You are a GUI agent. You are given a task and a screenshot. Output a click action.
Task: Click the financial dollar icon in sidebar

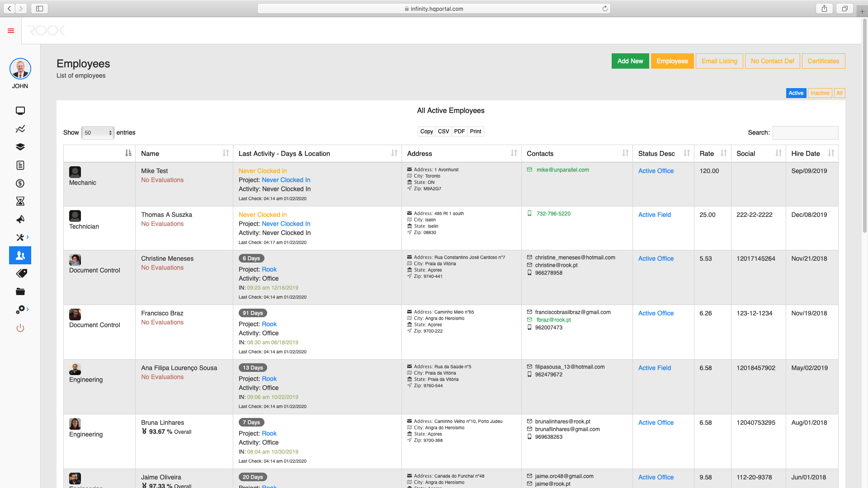click(20, 183)
